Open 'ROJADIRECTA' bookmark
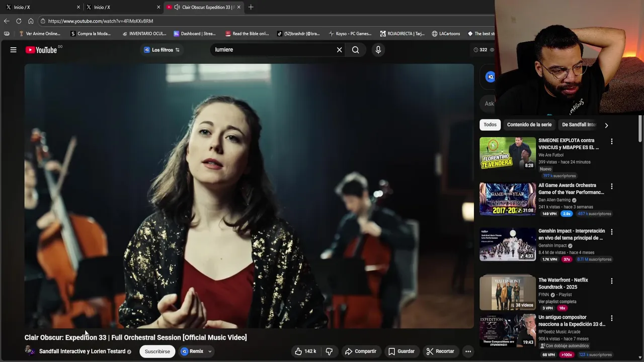This screenshot has width=644, height=362. click(x=403, y=34)
